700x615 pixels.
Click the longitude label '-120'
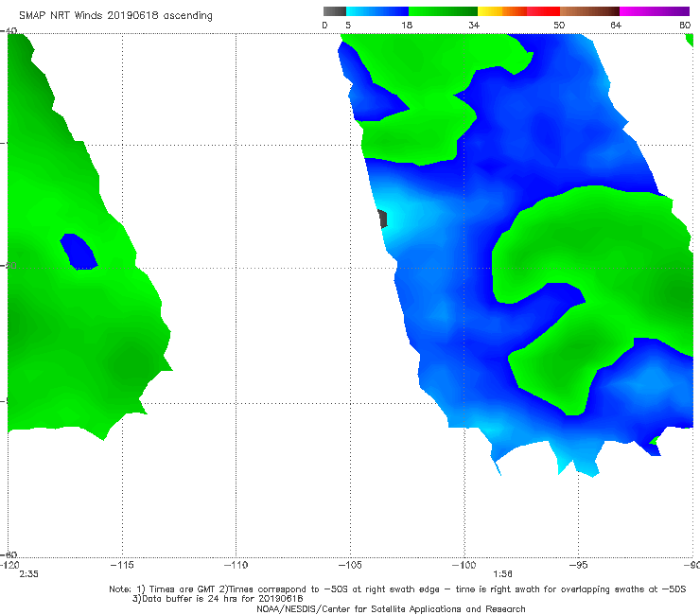tap(9, 565)
